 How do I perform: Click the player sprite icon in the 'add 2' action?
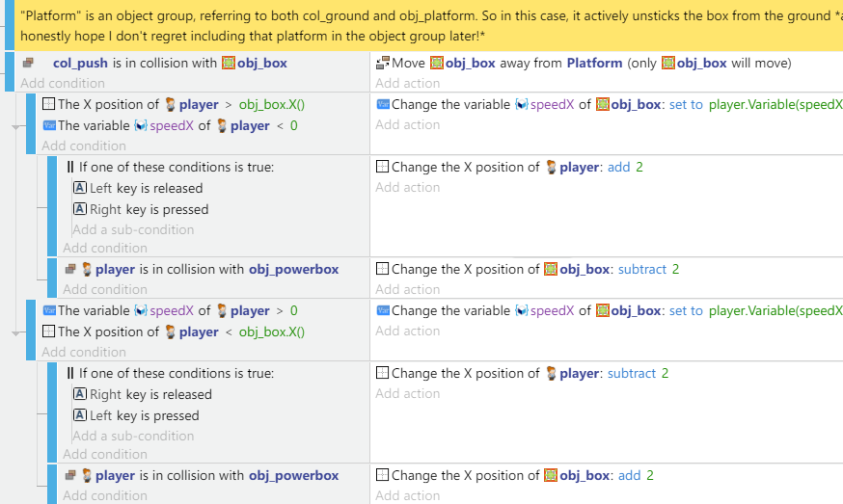click(x=551, y=167)
